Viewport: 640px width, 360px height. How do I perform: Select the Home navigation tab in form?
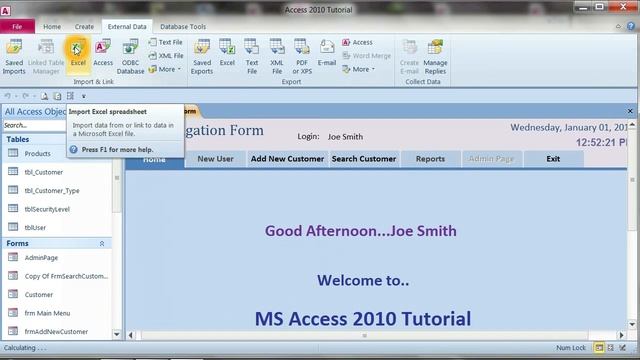point(155,160)
